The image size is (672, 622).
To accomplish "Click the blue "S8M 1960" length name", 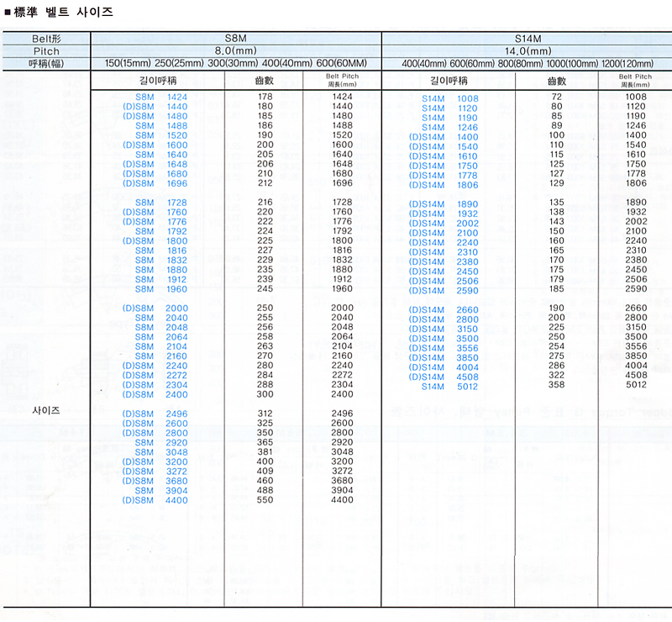I will pyautogui.click(x=161, y=289).
